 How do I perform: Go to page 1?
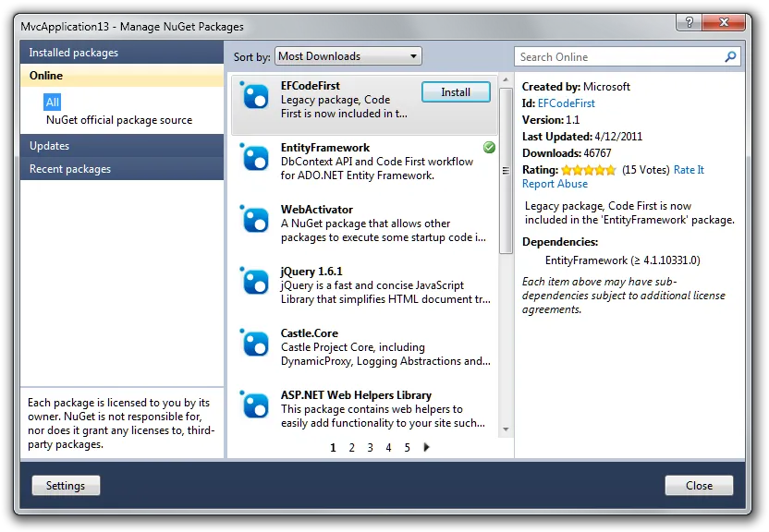click(333, 447)
